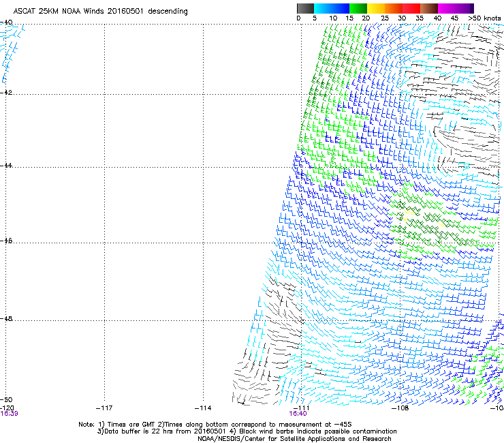Viewport: 504px width, 443px height.
Task: Click the cyan-blue 5-15 knots color band
Action: [332, 8]
